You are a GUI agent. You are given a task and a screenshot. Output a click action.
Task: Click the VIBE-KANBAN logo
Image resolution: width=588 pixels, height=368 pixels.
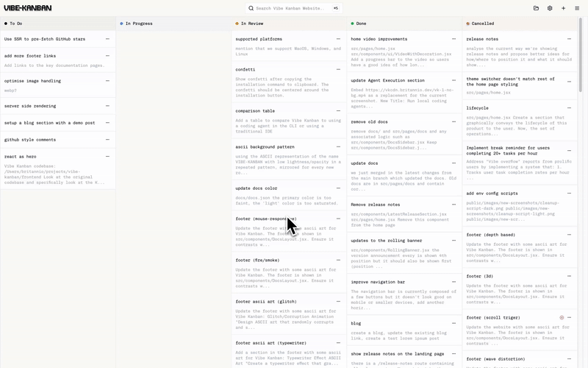pos(28,8)
